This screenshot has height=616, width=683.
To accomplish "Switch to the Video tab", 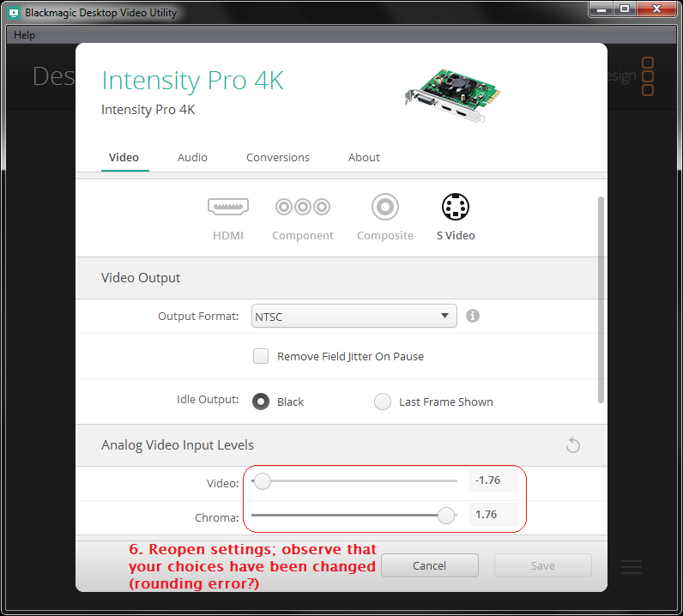I will [x=124, y=157].
